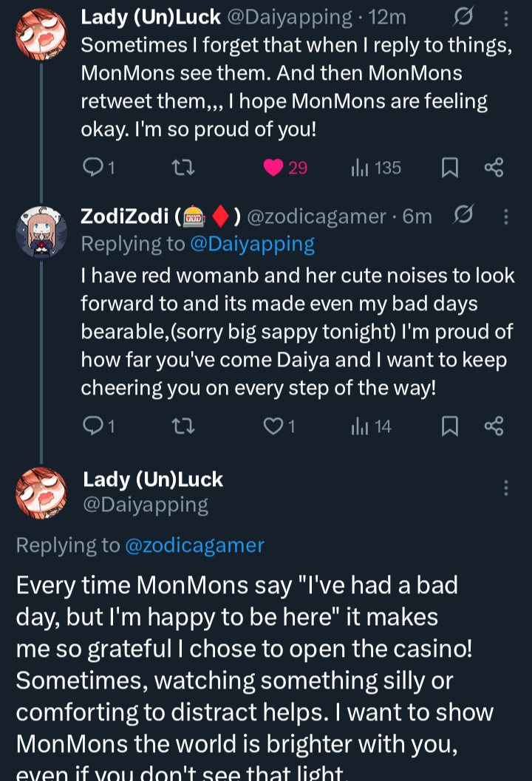The image size is (532, 781).
Task: Bookmark ZodiZodi's reply
Action: pos(449,426)
